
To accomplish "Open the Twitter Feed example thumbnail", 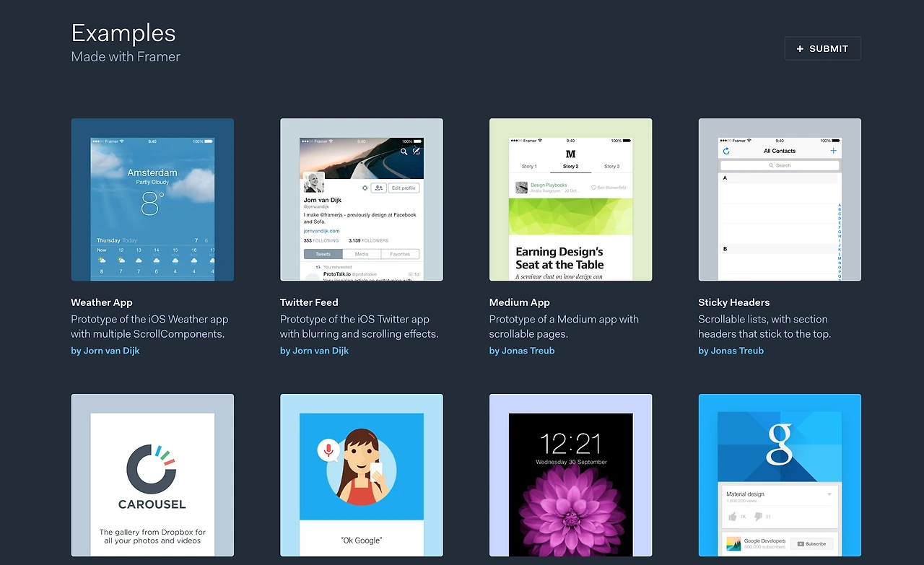I will click(362, 200).
